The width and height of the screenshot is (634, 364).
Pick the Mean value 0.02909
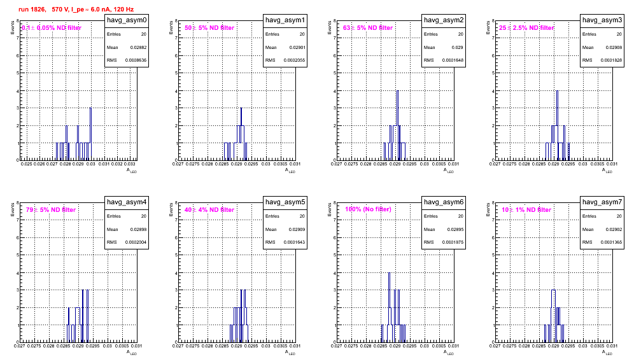pos(297,229)
